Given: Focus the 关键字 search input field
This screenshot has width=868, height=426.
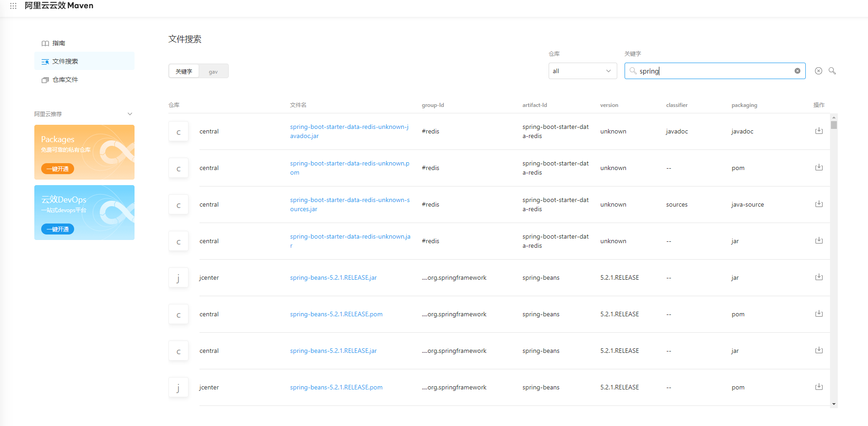Looking at the screenshot, I should (x=715, y=71).
